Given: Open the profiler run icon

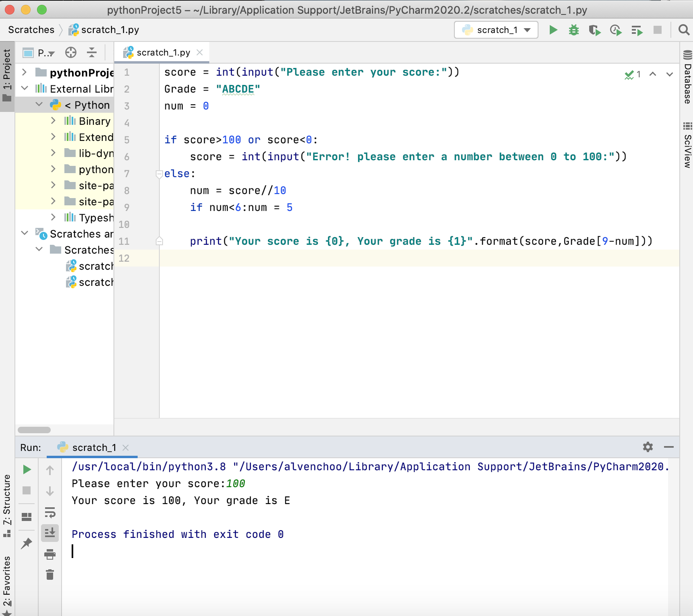Looking at the screenshot, I should tap(616, 30).
